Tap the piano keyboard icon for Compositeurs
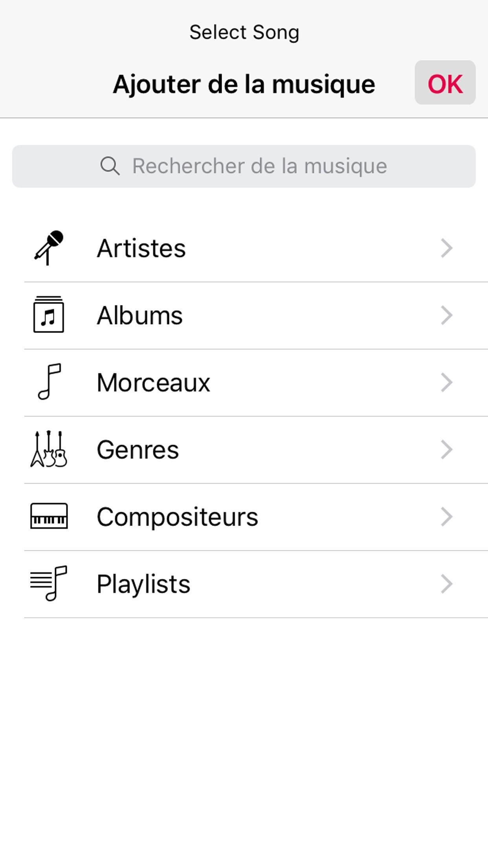 click(49, 516)
